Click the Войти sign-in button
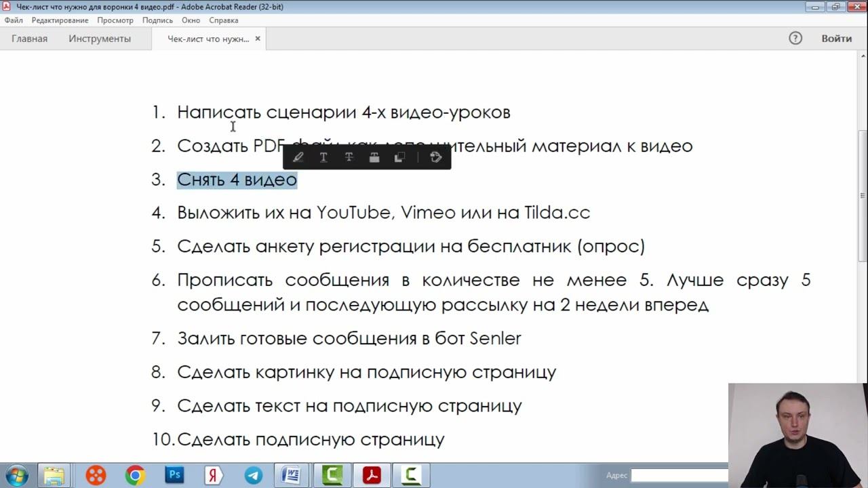Screen dimensions: 868x488 [x=837, y=39]
